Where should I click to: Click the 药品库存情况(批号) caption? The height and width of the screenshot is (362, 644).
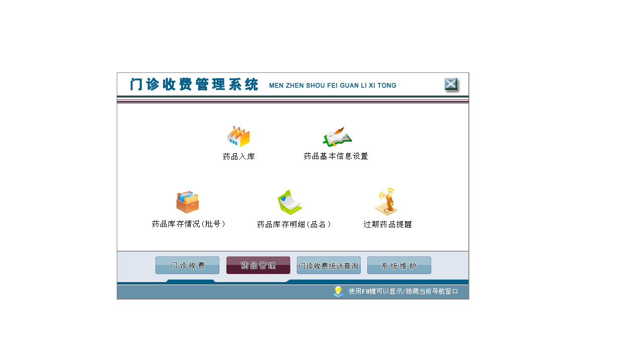coord(188,224)
